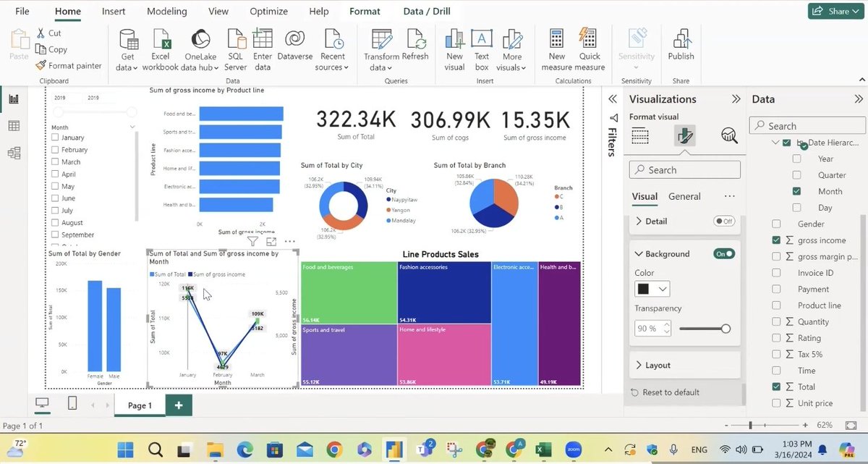Open the File menu

(22, 12)
